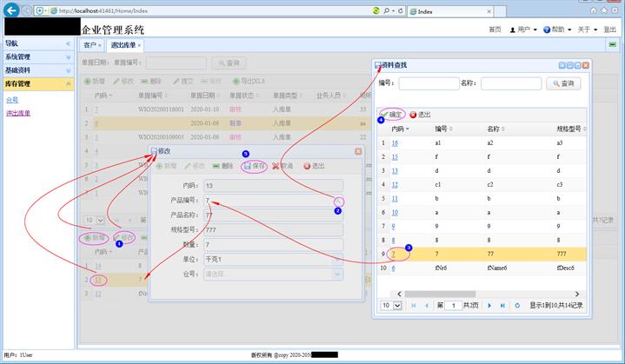Screen dimensions: 625x364
Task: Open page size dropdown in lookup grid
Action: tap(391, 306)
